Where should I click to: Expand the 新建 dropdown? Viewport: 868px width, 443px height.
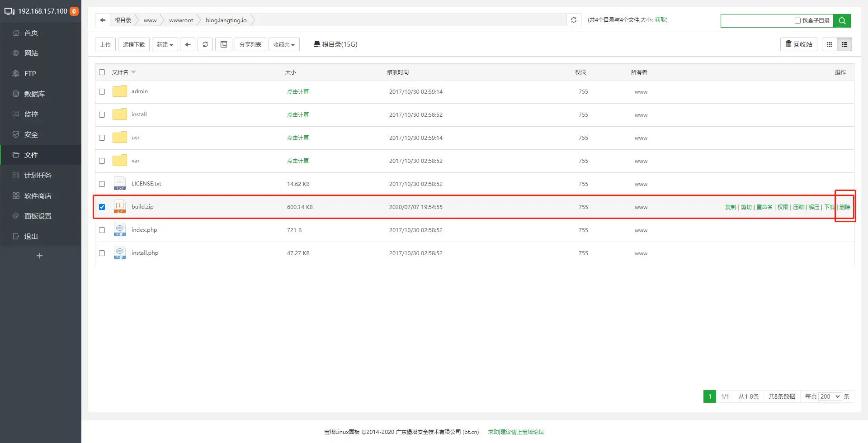(165, 44)
